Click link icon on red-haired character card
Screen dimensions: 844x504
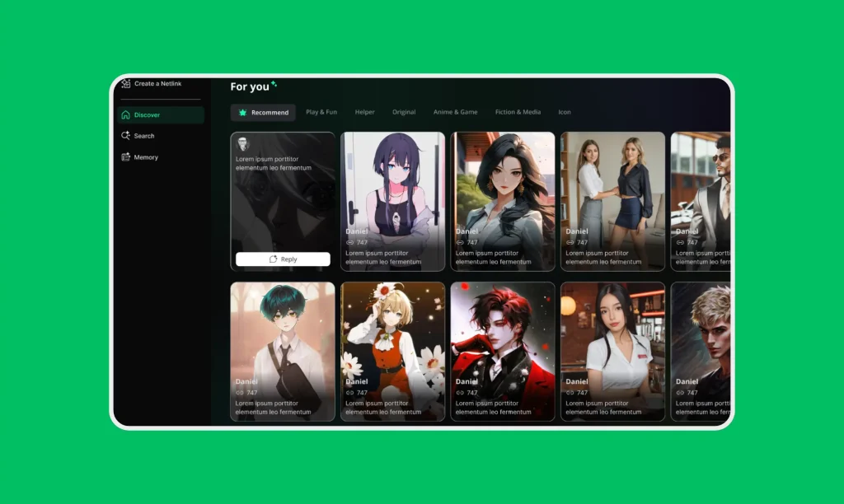[460, 393]
